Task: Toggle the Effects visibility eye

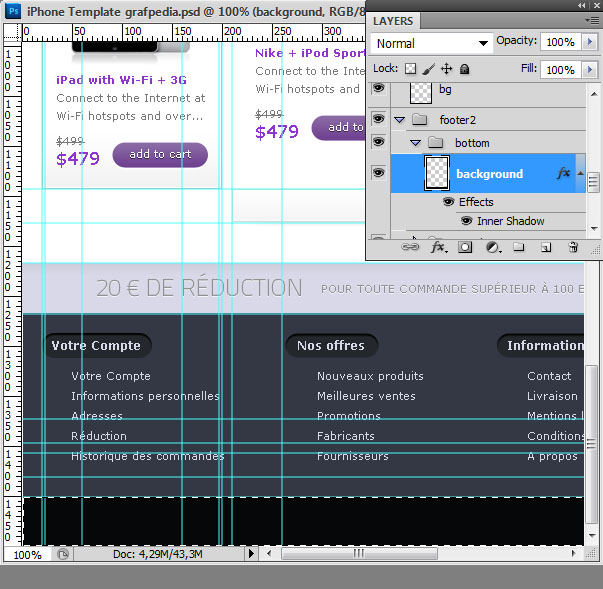Action: point(448,201)
